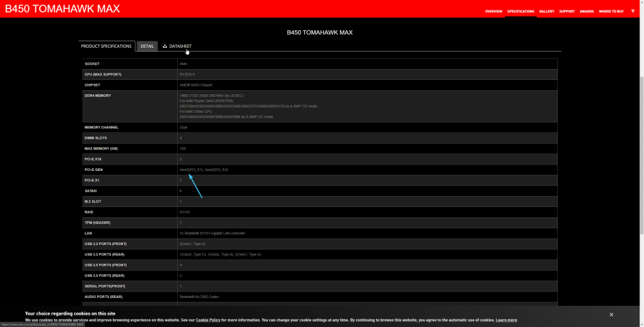Click the USB 2.0 PORTS (REAR) label
The height and width of the screenshot is (327, 644).
pos(104,275)
